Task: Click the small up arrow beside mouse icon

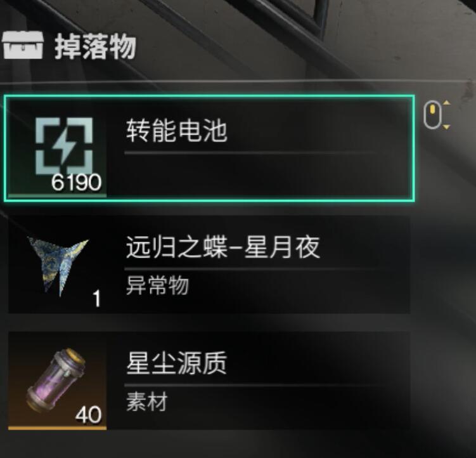Action: pyautogui.click(x=447, y=103)
